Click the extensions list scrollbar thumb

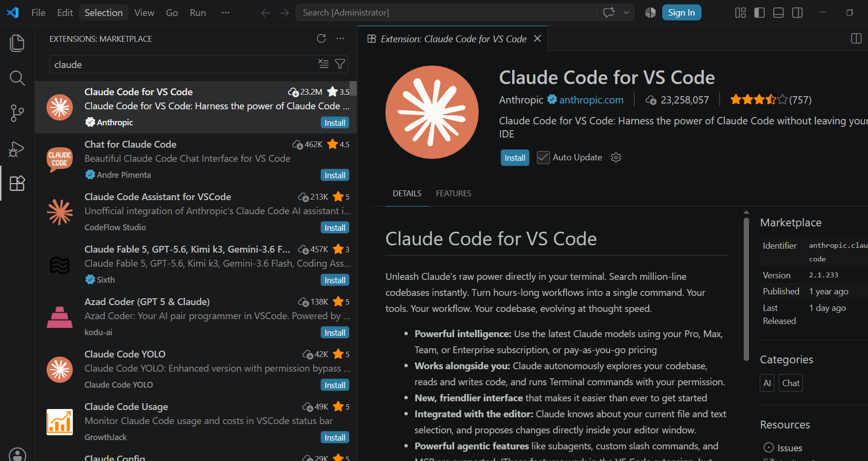(353, 88)
